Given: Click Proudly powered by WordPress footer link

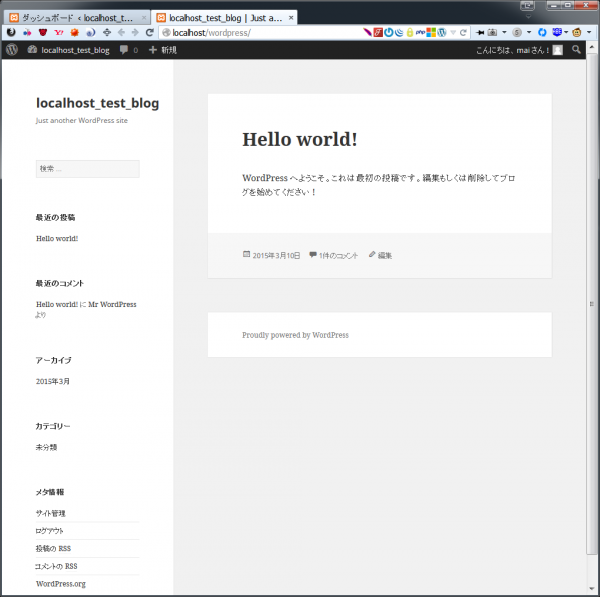Looking at the screenshot, I should pos(295,335).
